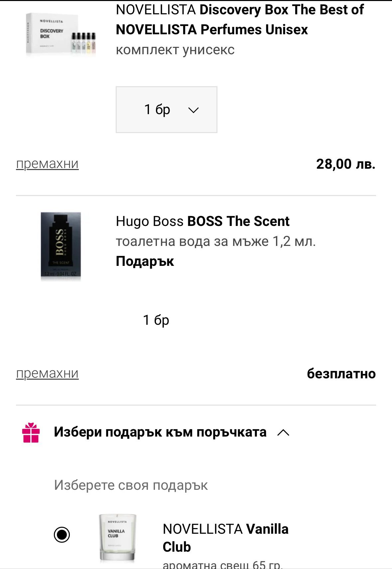Click the 'безплатно' price label
This screenshot has height=569, width=392.
pyautogui.click(x=341, y=374)
